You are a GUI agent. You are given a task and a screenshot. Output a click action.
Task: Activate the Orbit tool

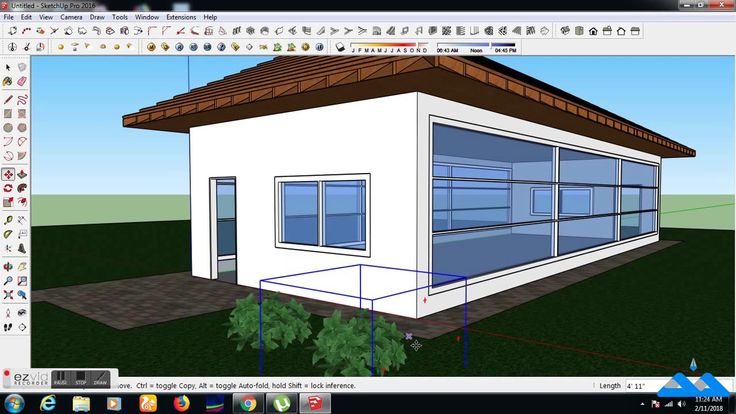click(8, 267)
